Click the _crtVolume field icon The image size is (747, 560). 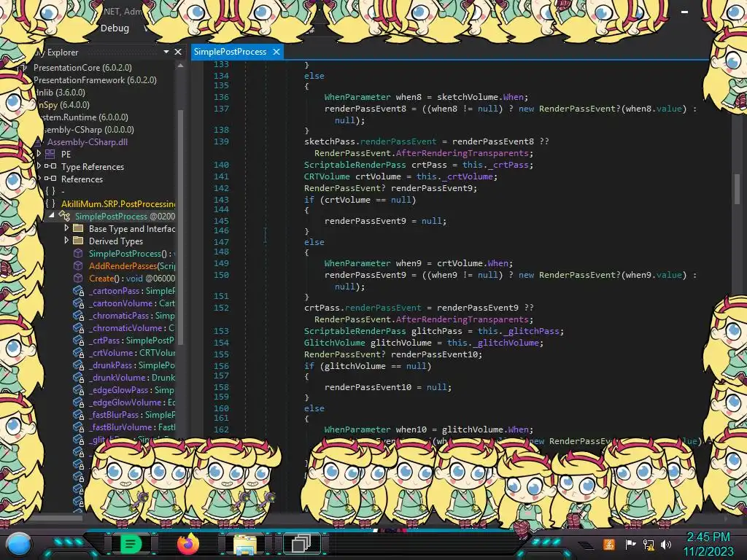pos(79,353)
